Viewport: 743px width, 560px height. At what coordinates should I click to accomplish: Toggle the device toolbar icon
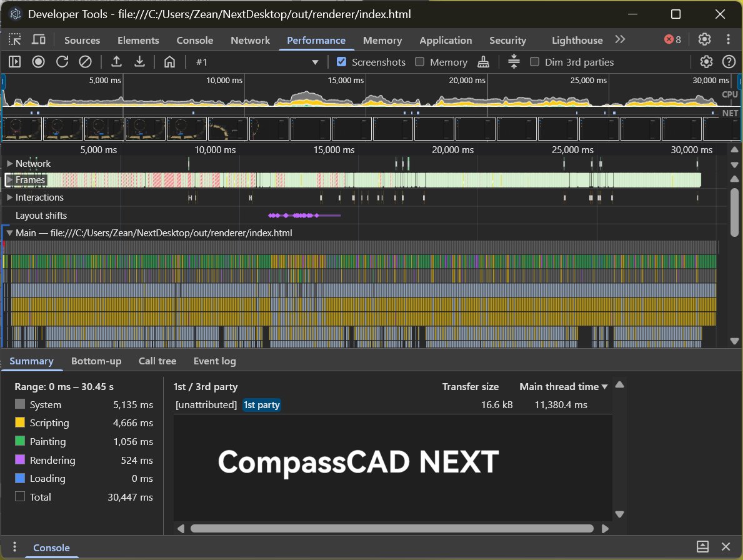pyautogui.click(x=38, y=40)
